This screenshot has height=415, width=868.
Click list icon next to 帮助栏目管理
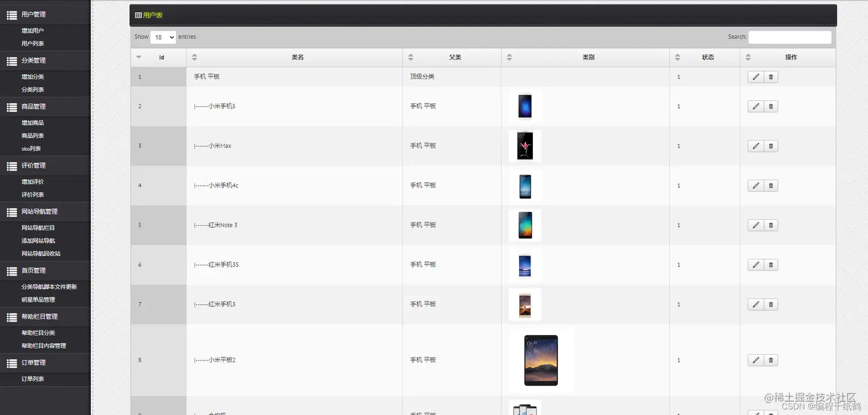click(x=11, y=317)
